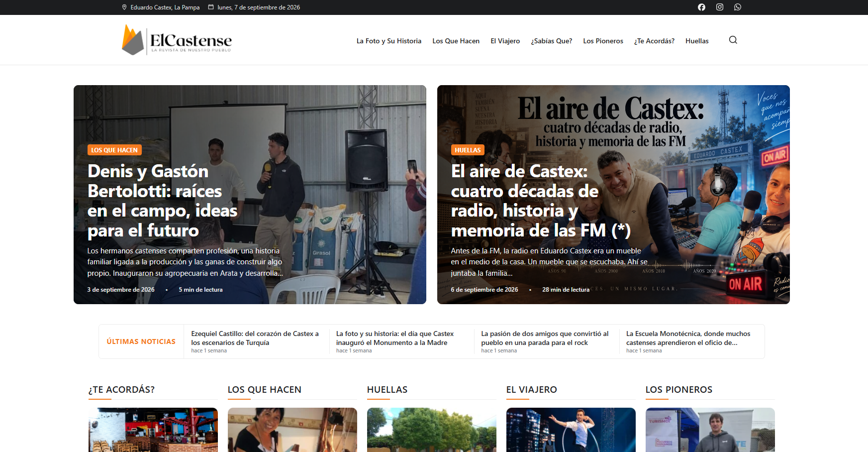Click the ElCastense logo
The width and height of the screenshot is (868, 452).
tap(177, 40)
